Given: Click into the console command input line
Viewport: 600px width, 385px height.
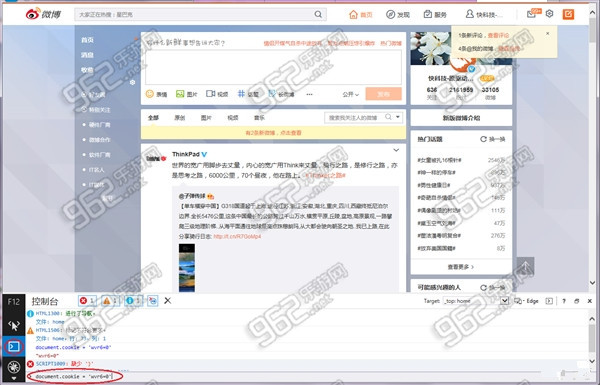Looking at the screenshot, I should click(283, 377).
